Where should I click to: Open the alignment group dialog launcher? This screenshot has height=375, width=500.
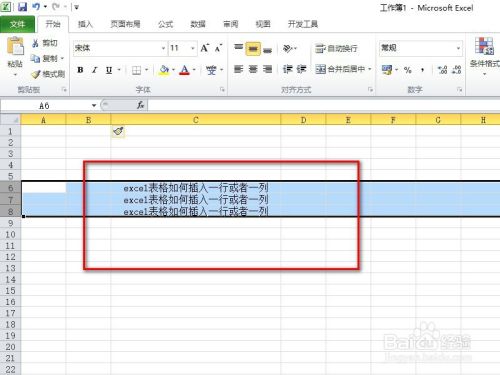click(370, 90)
